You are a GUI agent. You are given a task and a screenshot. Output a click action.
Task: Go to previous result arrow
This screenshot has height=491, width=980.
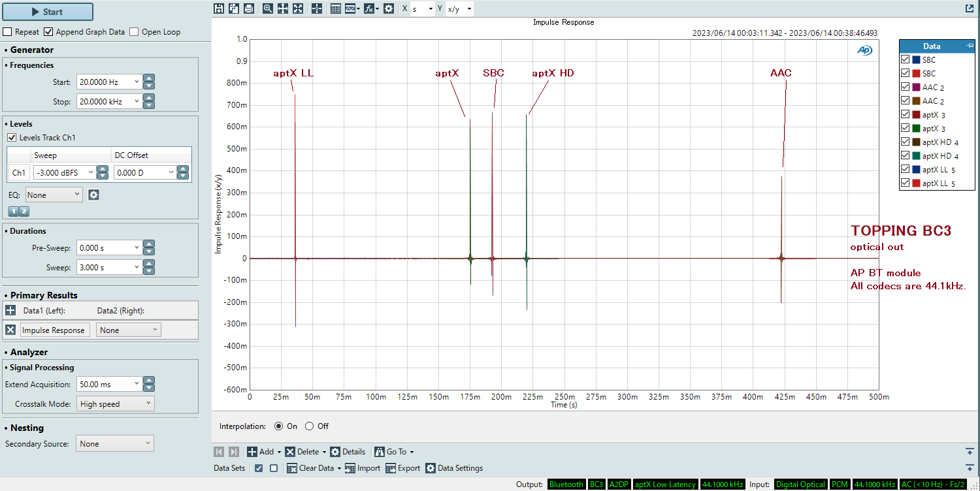(219, 452)
